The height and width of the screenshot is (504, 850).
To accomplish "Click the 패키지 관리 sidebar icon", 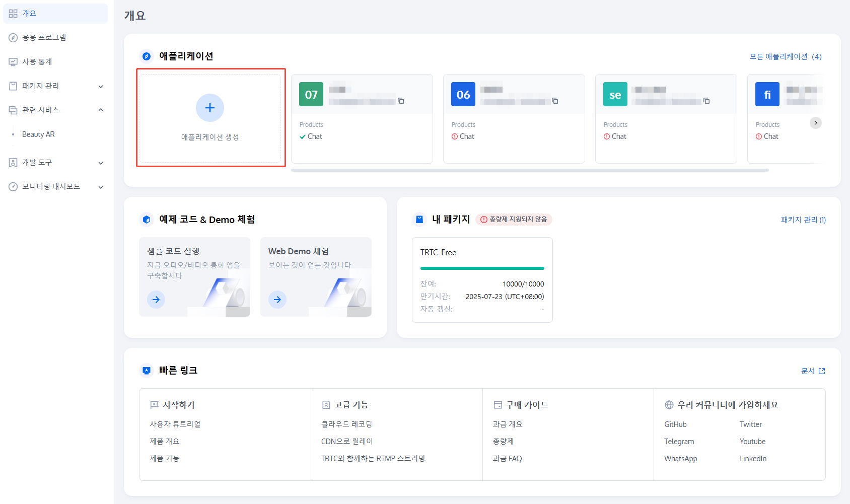I will [13, 86].
